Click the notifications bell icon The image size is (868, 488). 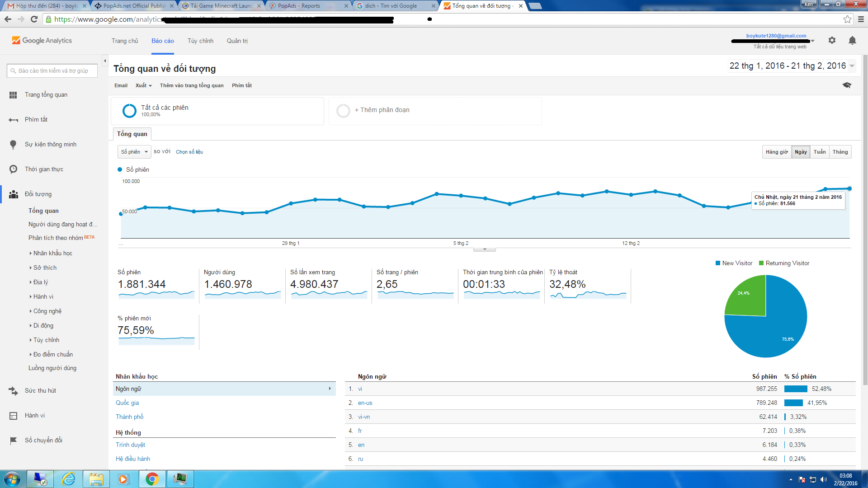pyautogui.click(x=852, y=40)
